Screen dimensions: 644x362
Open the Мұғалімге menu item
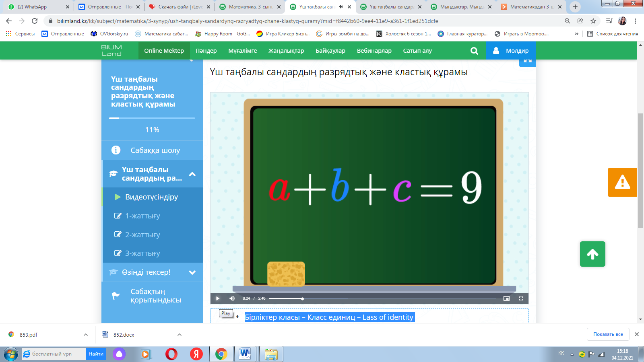pos(243,51)
